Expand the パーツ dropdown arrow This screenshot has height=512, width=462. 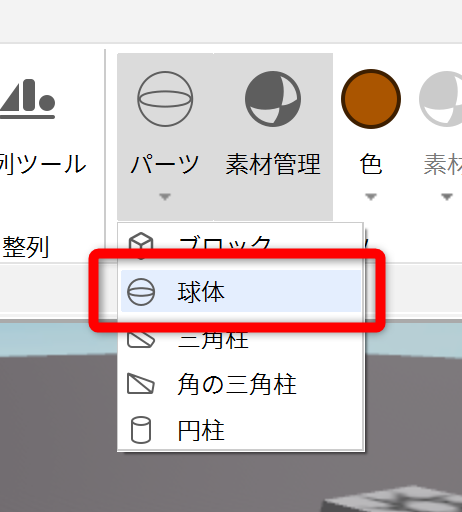(165, 197)
